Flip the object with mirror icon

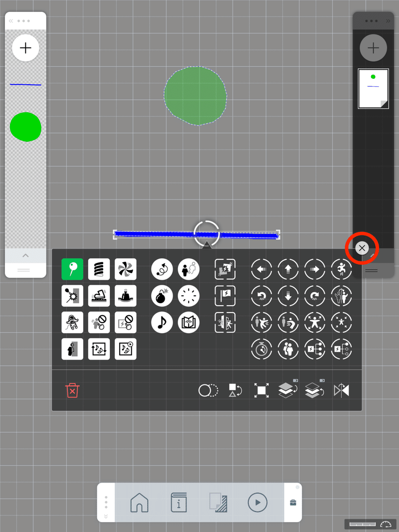(341, 390)
